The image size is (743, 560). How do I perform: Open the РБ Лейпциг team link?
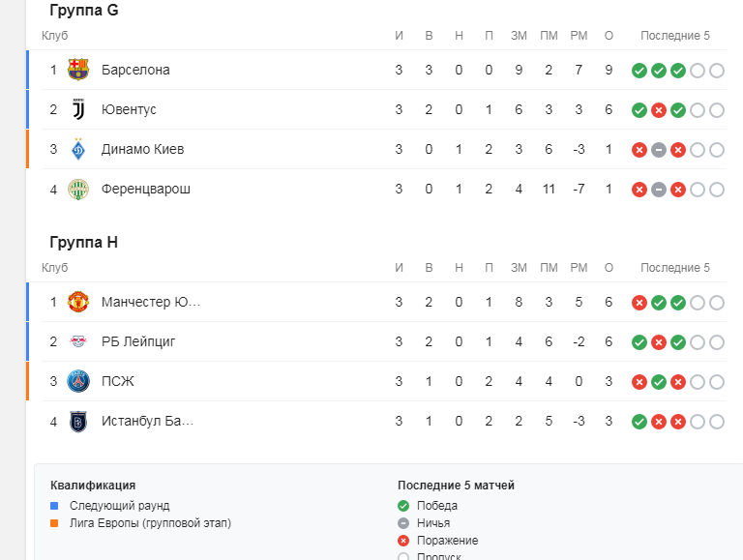pyautogui.click(x=138, y=341)
